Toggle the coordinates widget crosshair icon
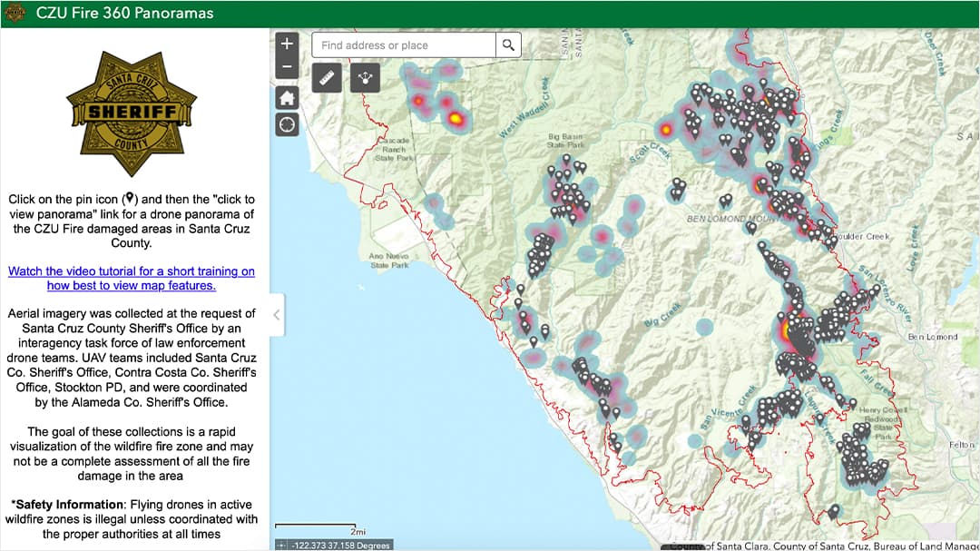Image resolution: width=980 pixels, height=551 pixels. [282, 546]
